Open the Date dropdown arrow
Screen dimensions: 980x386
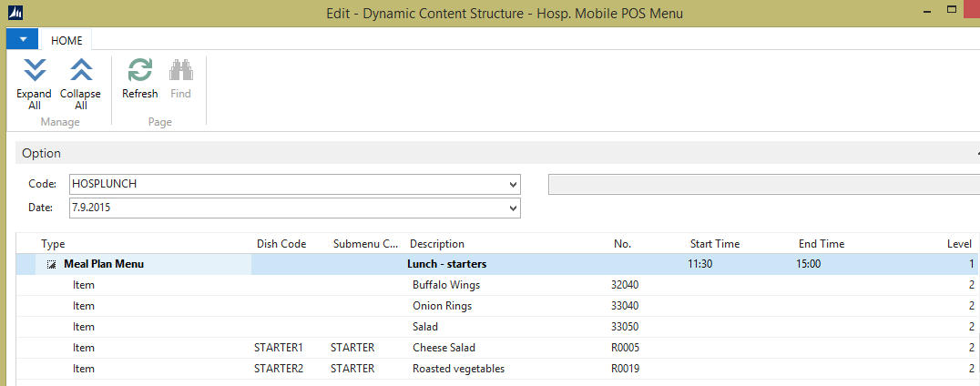coord(513,208)
